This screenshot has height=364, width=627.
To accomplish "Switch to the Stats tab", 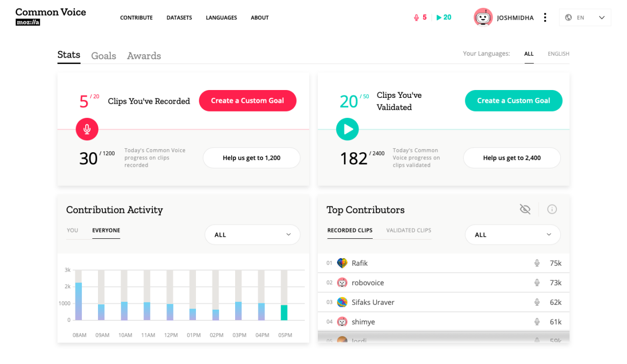I will 69,55.
